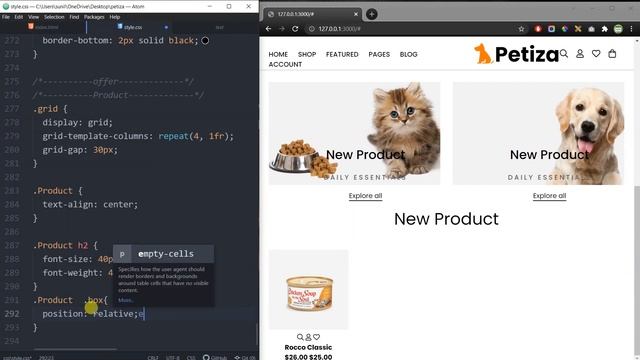Open the FEATURED nav link
640x360 pixels.
(x=342, y=54)
